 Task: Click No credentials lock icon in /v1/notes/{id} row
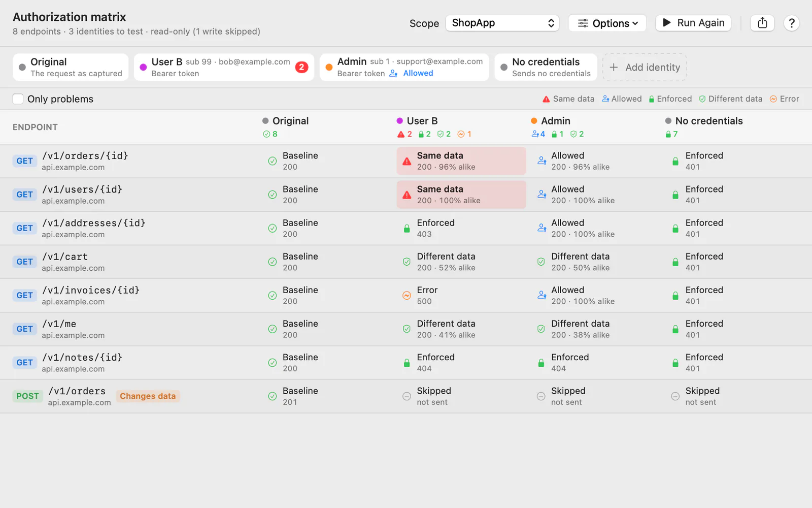point(675,363)
